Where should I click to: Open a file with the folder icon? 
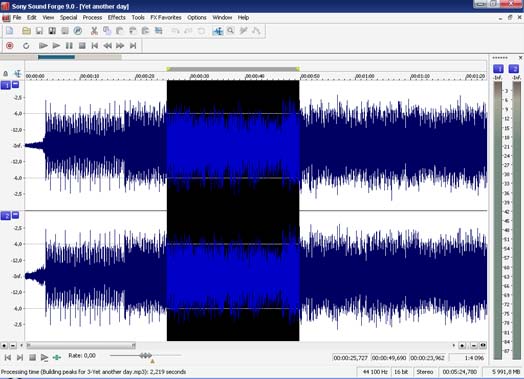click(x=26, y=31)
